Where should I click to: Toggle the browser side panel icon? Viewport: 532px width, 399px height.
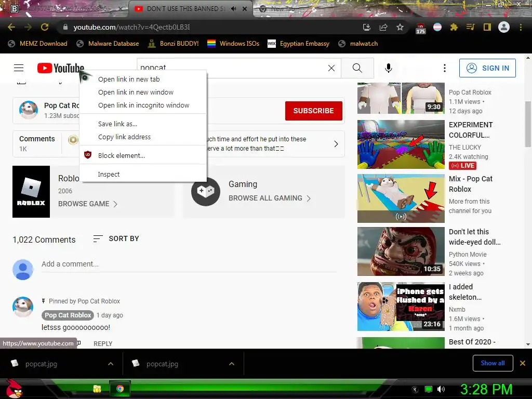(x=487, y=27)
